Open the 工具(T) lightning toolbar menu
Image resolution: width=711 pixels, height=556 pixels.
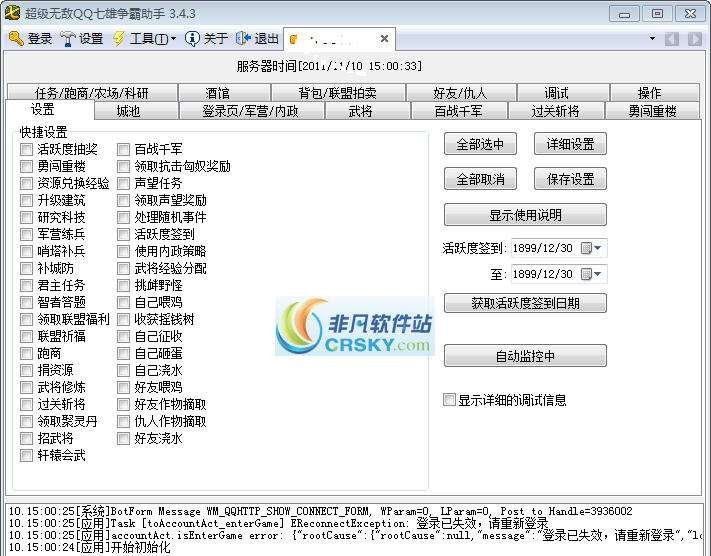(x=119, y=39)
